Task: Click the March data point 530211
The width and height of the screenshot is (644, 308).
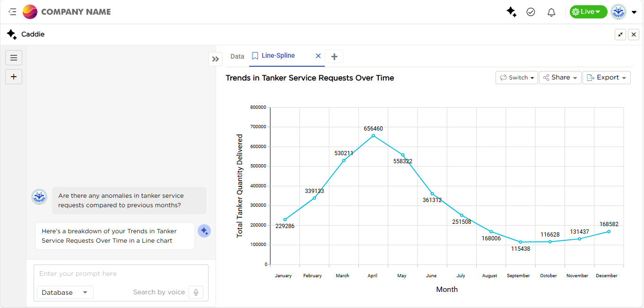Action: coord(344,160)
